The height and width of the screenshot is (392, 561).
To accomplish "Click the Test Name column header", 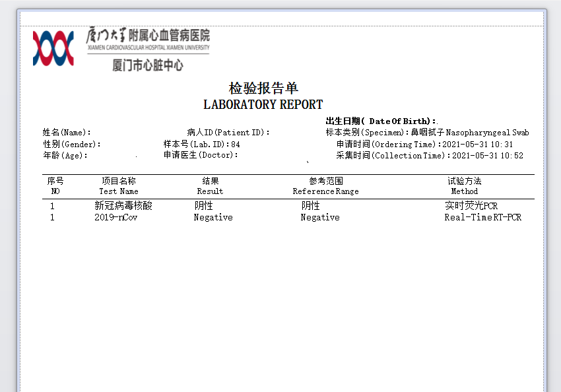I will [119, 191].
